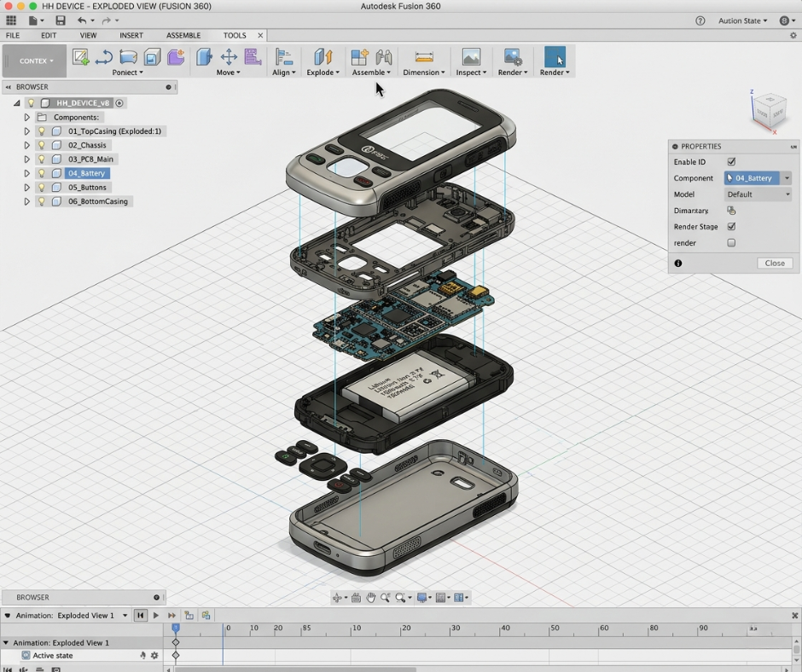Toggle the Render Stage checkbox
This screenshot has width=802, height=672.
point(731,226)
